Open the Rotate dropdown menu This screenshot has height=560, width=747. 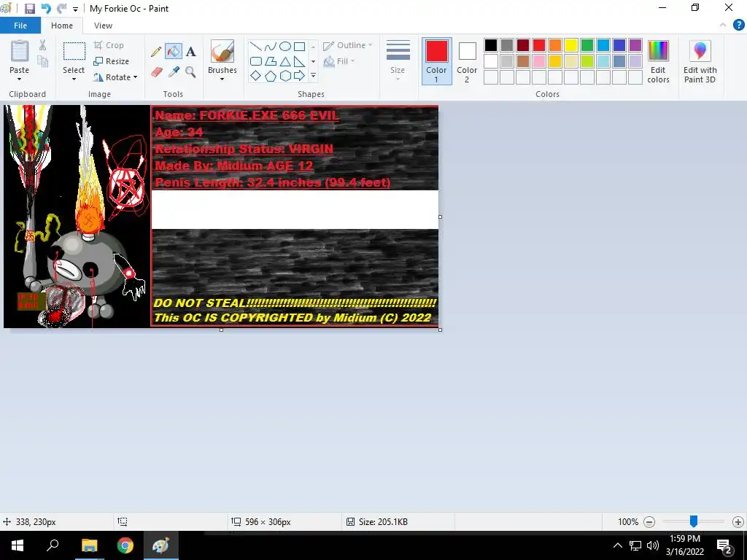point(115,77)
